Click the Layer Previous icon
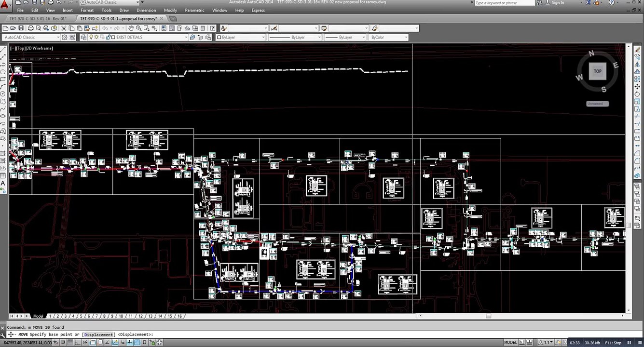The image size is (644, 347). [199, 37]
